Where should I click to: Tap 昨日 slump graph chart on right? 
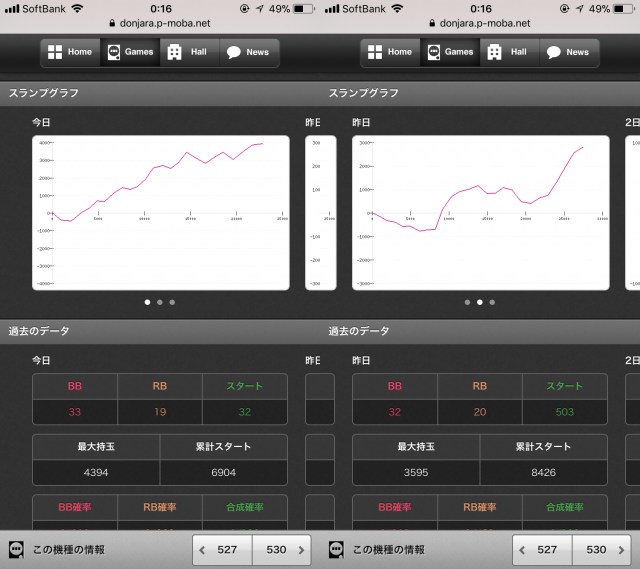480,212
